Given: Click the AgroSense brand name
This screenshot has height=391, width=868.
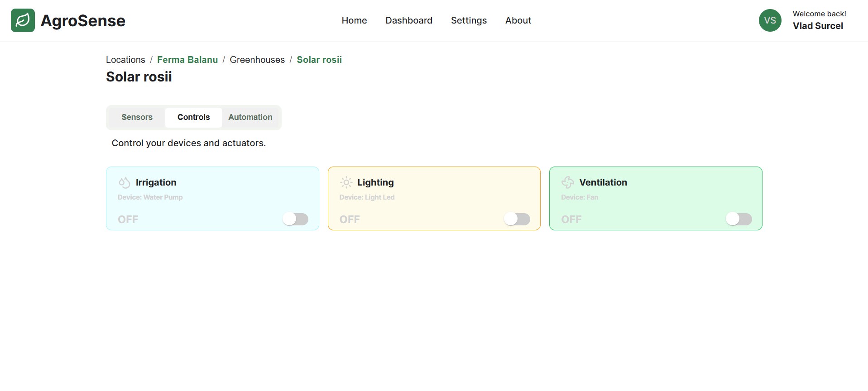Looking at the screenshot, I should point(83,21).
